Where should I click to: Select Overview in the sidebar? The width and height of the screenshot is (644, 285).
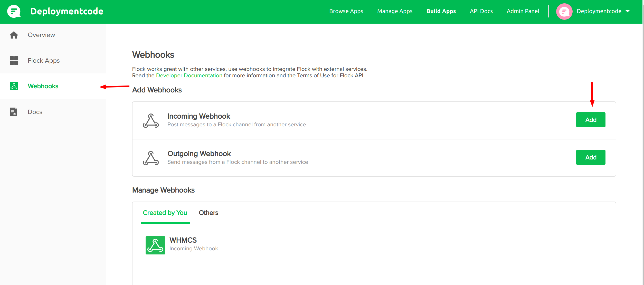pyautogui.click(x=41, y=35)
